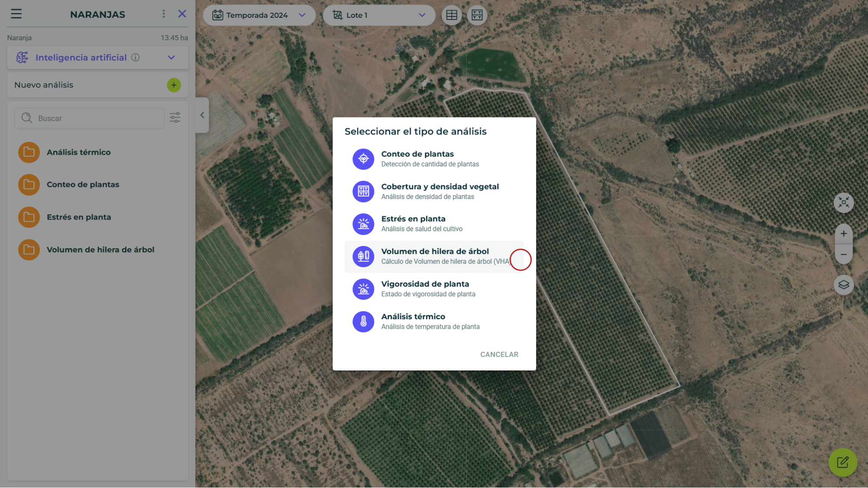The image size is (868, 488).
Task: Open the Conteo de plantas folder
Action: (x=98, y=185)
